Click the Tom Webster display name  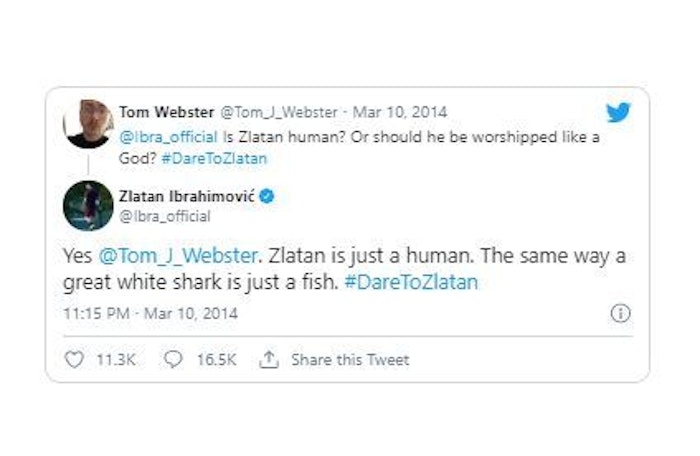(164, 112)
